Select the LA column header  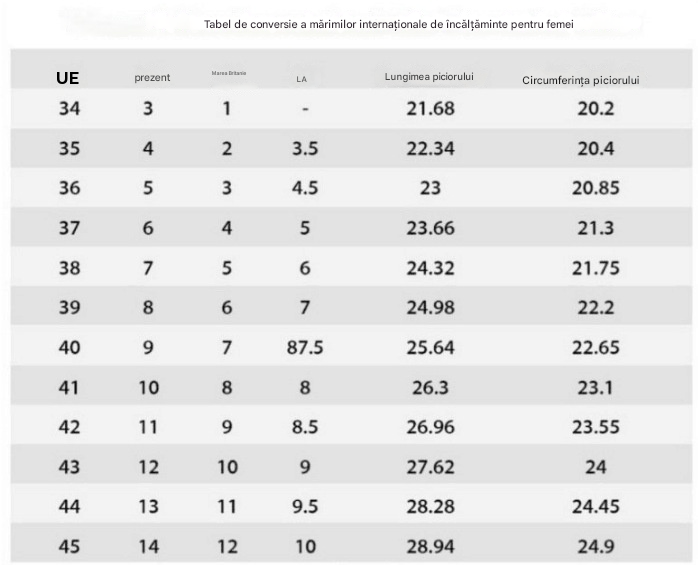click(x=301, y=79)
